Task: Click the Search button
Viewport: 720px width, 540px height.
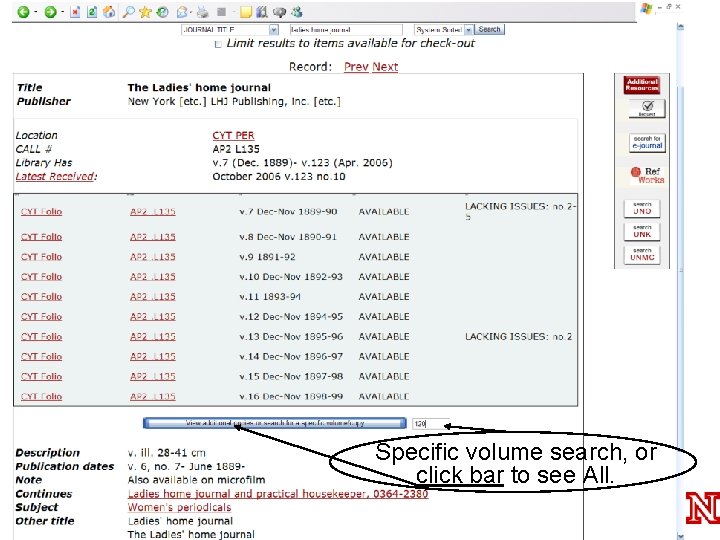Action: (489, 29)
